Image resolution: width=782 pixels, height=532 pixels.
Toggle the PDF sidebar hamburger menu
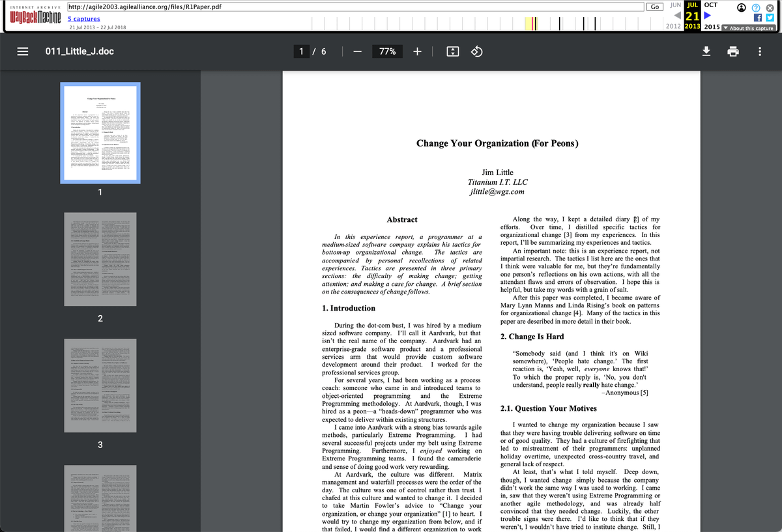23,51
